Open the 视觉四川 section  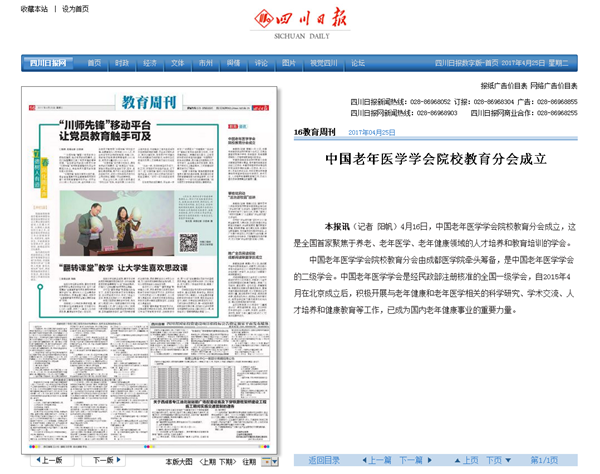(324, 63)
